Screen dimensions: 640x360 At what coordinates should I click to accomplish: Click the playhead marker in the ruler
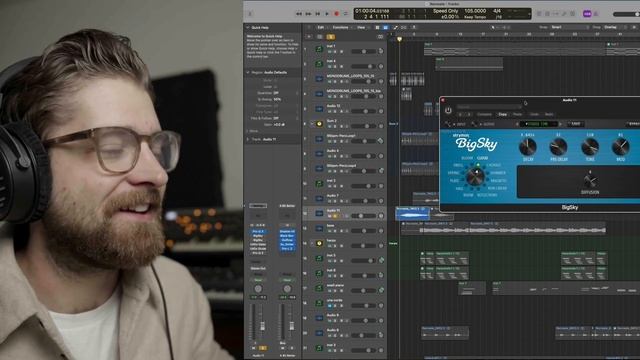(400, 39)
